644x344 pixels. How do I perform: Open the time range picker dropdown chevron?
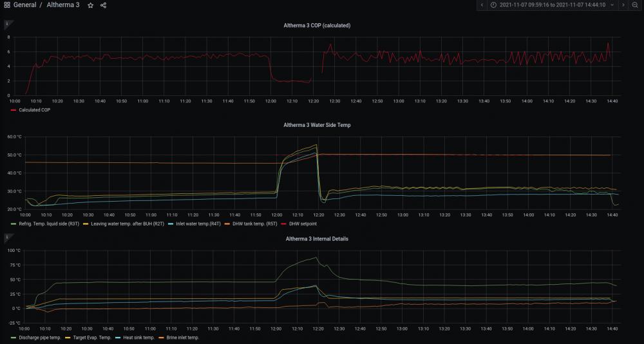tap(612, 5)
